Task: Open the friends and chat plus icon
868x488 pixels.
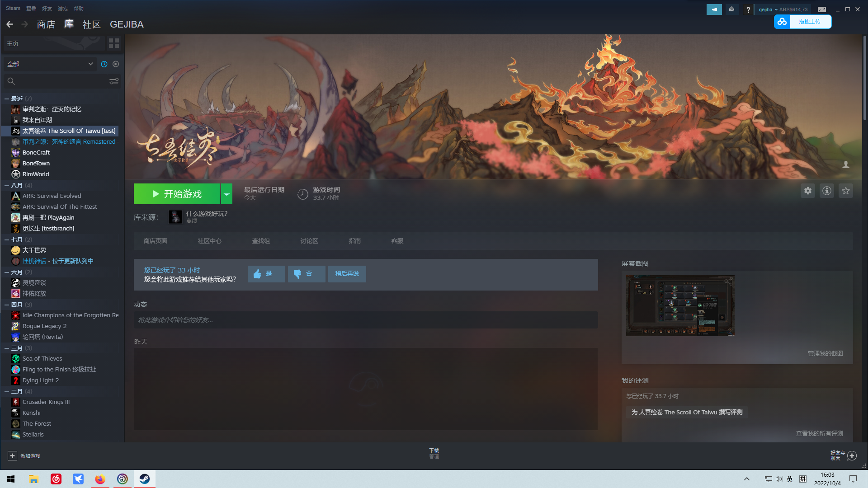Action: [852, 455]
